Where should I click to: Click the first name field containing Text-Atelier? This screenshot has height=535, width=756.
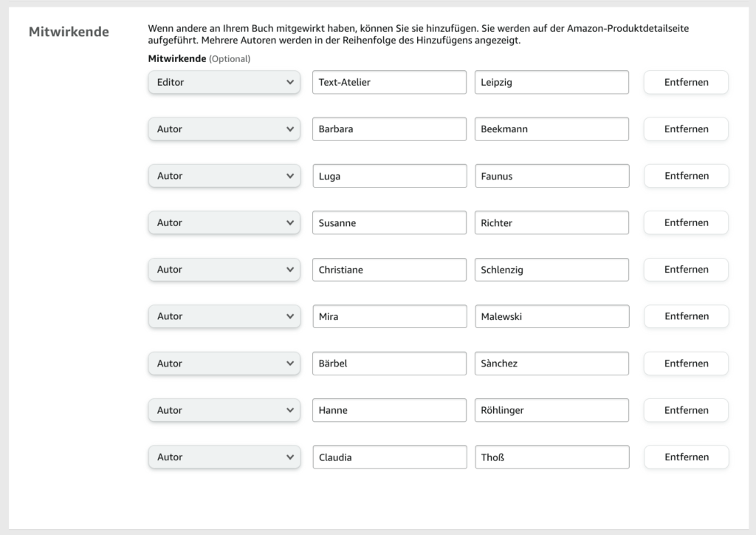point(389,82)
